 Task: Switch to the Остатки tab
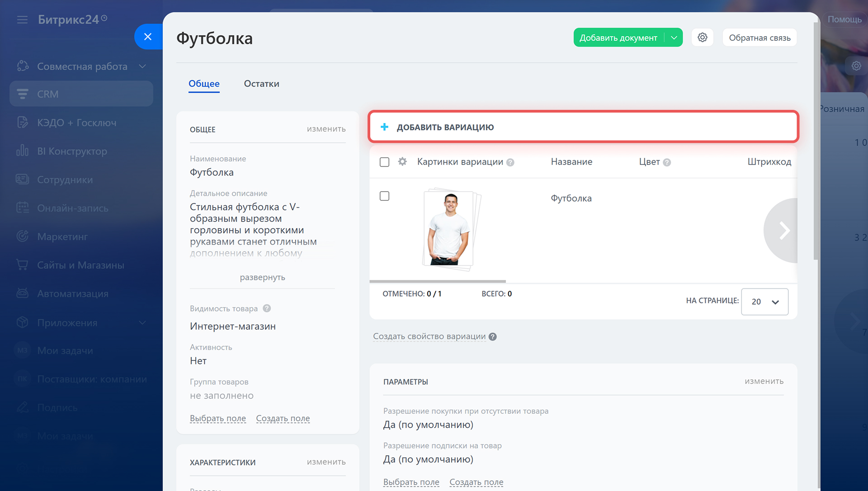(261, 84)
